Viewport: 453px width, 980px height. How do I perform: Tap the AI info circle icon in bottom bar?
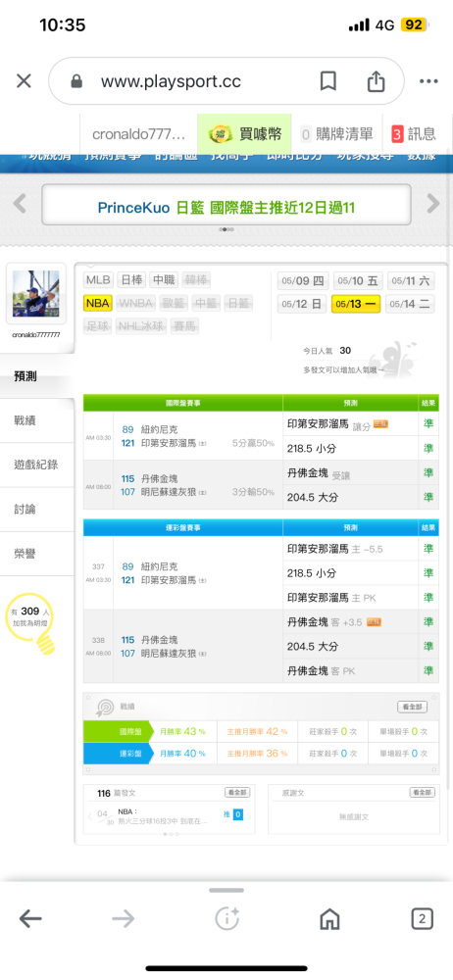[x=226, y=918]
